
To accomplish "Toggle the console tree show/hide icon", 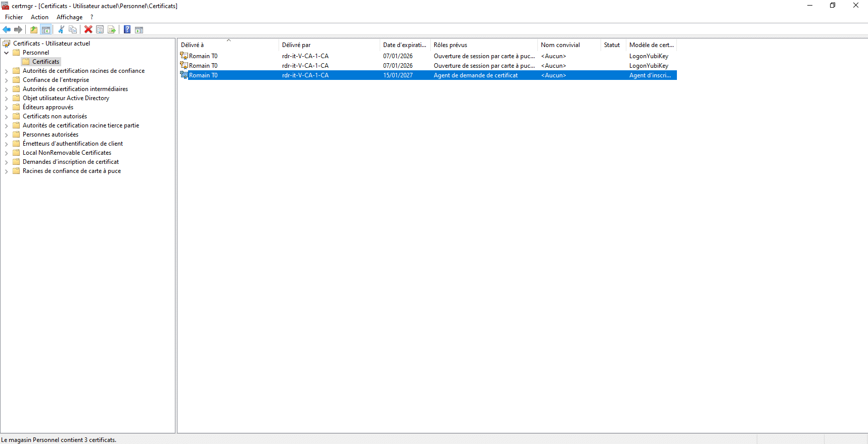I will pos(46,30).
